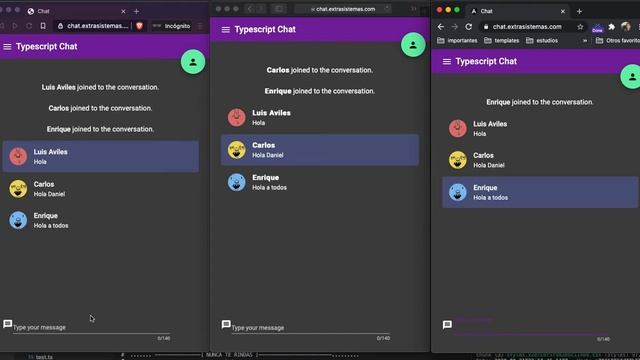
Task: Click chat bubble icon in left window
Action: pyautogui.click(x=7, y=324)
